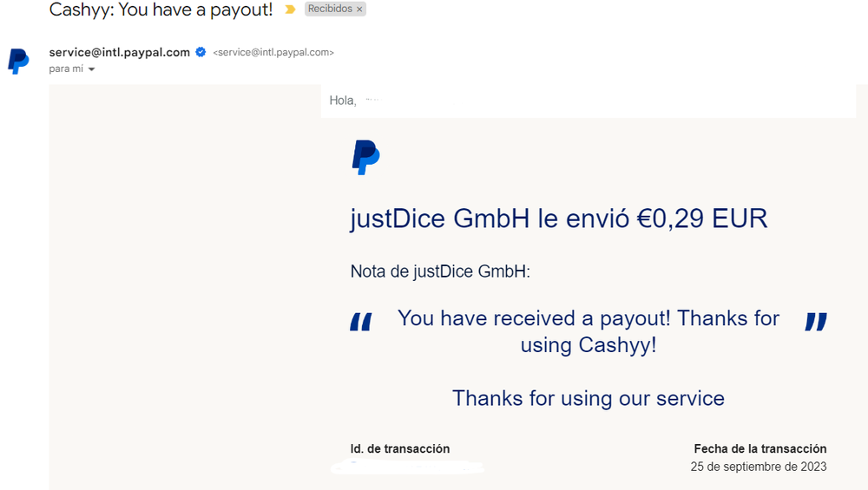This screenshot has width=868, height=490.
Task: Click the yellow importance marker icon
Action: point(291,10)
